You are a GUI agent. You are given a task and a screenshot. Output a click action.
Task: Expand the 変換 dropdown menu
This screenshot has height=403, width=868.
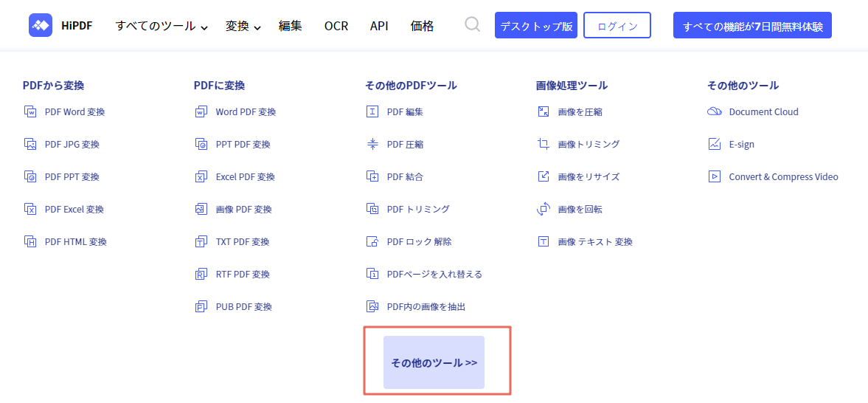pyautogui.click(x=243, y=26)
